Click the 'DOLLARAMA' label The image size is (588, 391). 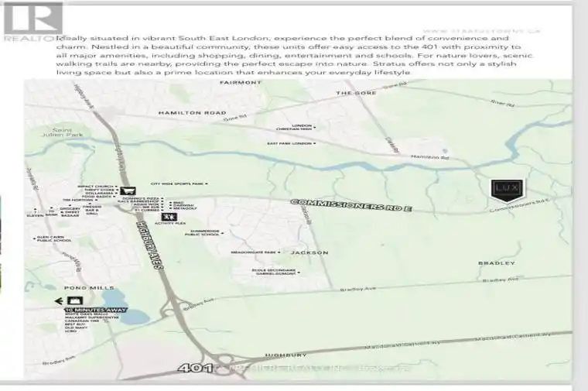click(99, 194)
